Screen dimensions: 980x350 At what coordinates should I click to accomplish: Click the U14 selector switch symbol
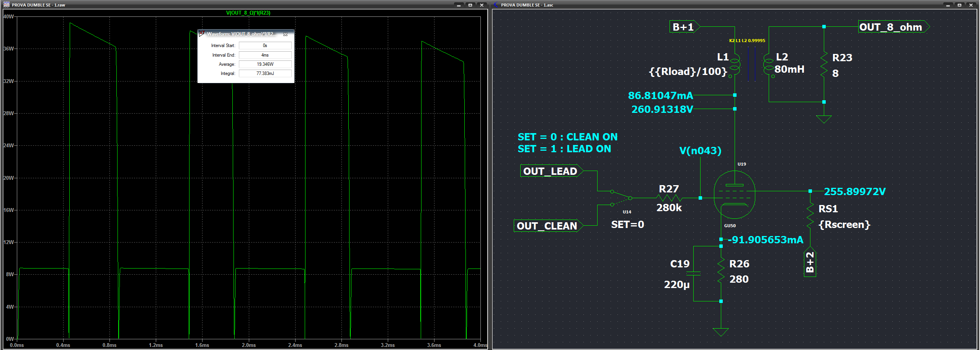point(621,198)
